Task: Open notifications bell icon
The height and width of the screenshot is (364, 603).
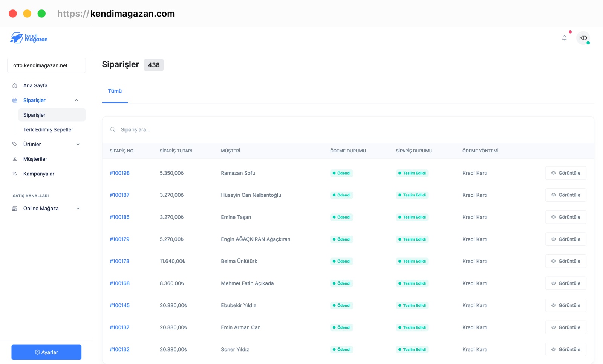Action: coord(564,38)
